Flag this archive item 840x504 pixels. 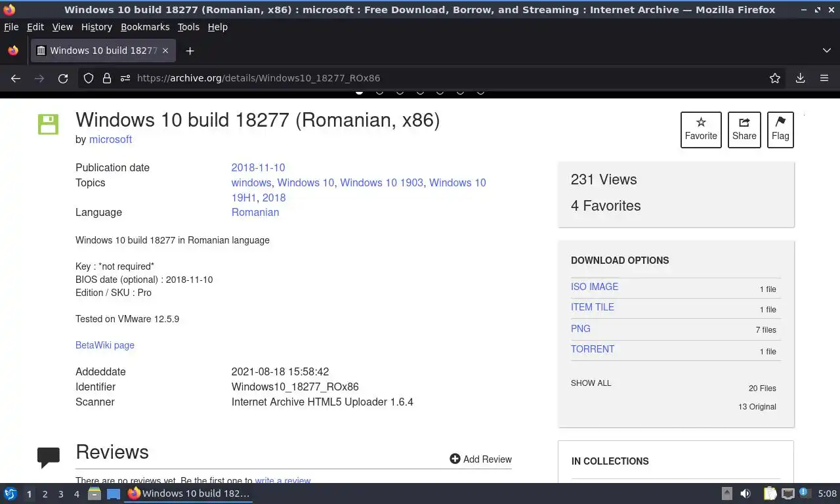click(780, 129)
